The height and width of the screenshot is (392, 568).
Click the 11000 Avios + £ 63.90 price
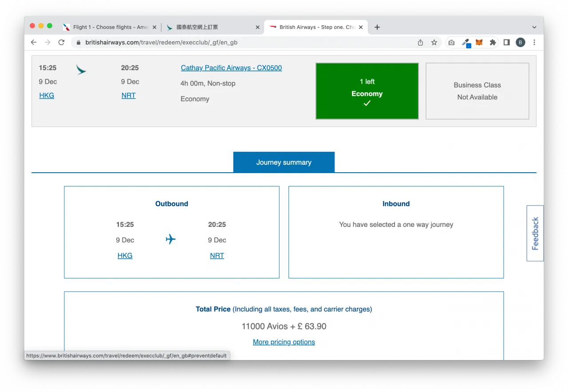pos(284,326)
